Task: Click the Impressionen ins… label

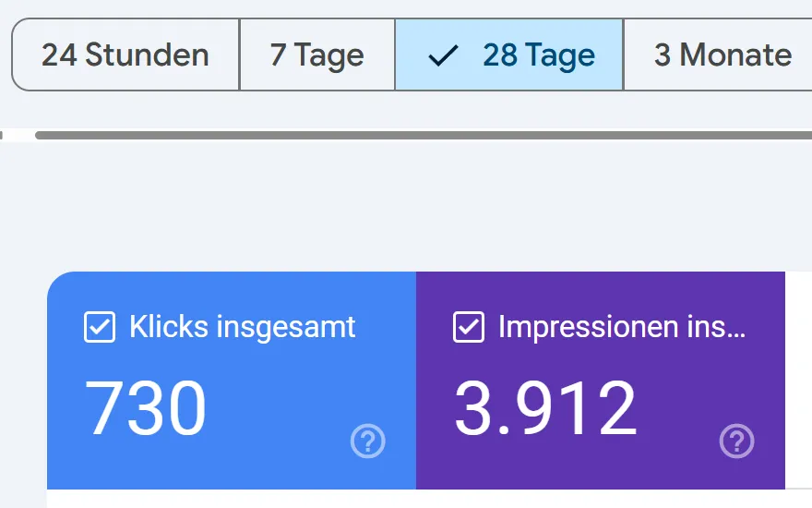Action: coord(622,327)
